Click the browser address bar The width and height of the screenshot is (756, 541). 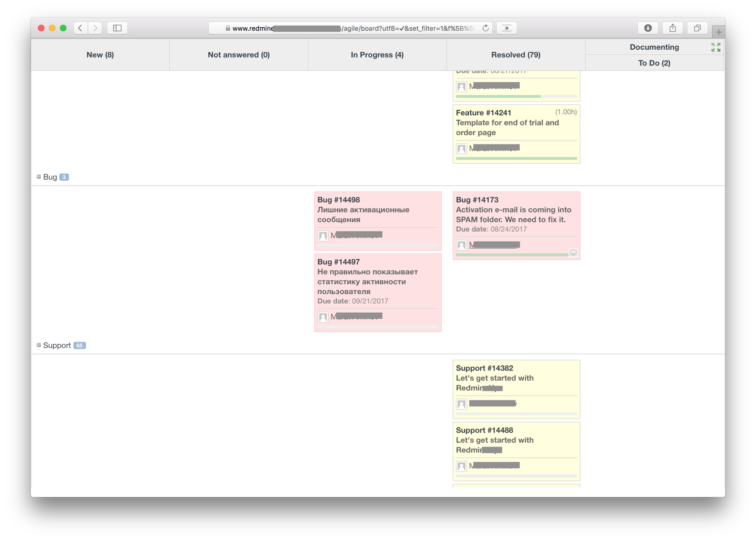coord(350,28)
